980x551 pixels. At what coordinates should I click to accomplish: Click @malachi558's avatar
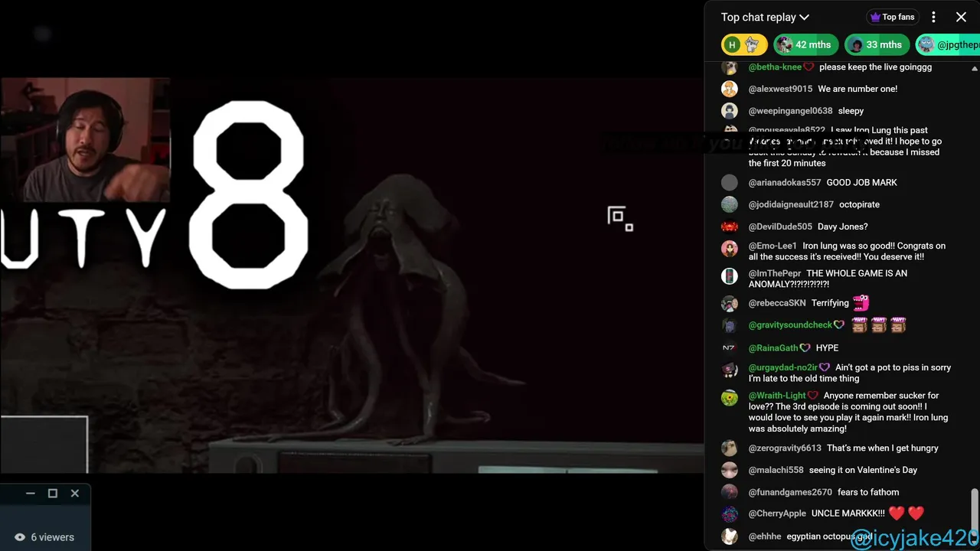730,470
